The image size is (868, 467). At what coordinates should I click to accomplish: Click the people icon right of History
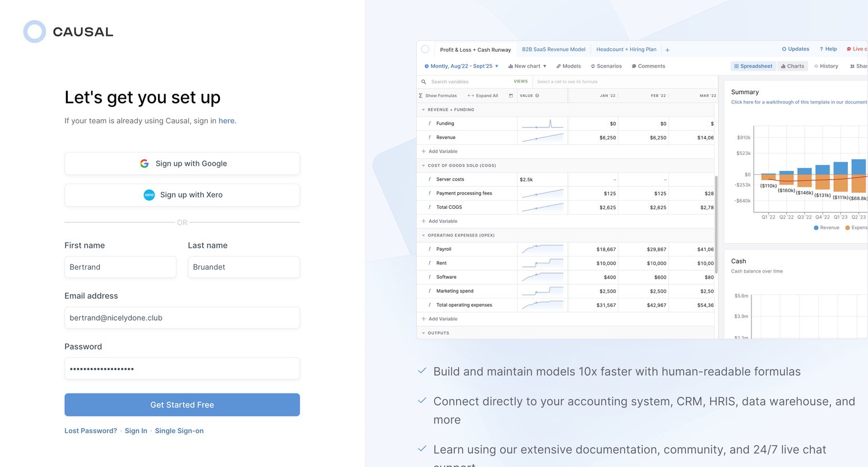(852, 67)
